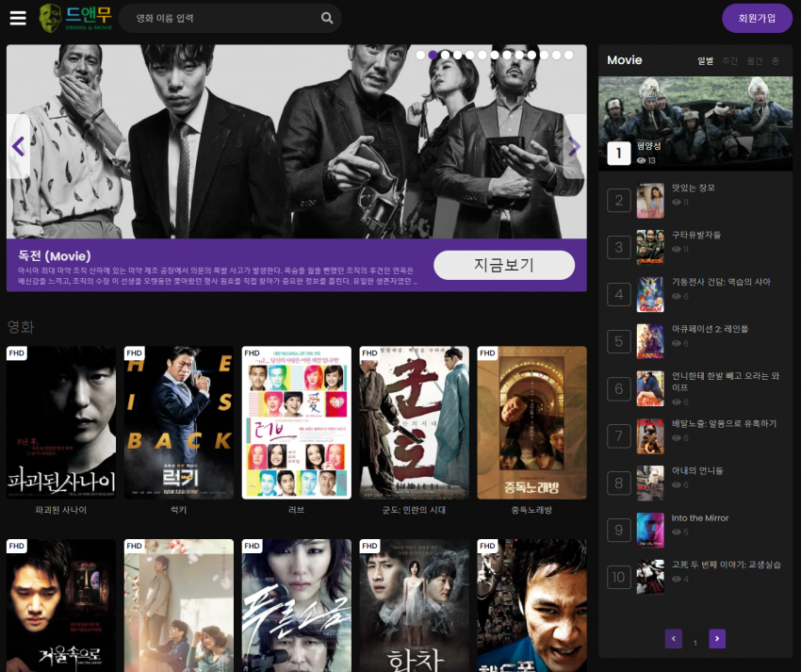Click the FHD badge on 러브 poster
This screenshot has width=801, height=672.
pyautogui.click(x=252, y=353)
